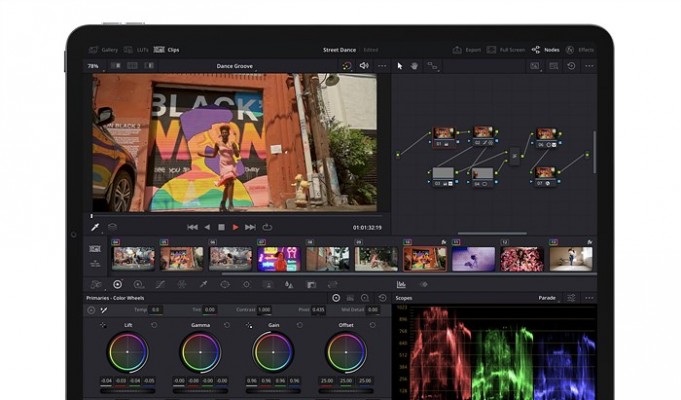Viewport: 681px width, 400px height.
Task: Select clip thumbnail 07 with neon signs
Action: [279, 259]
